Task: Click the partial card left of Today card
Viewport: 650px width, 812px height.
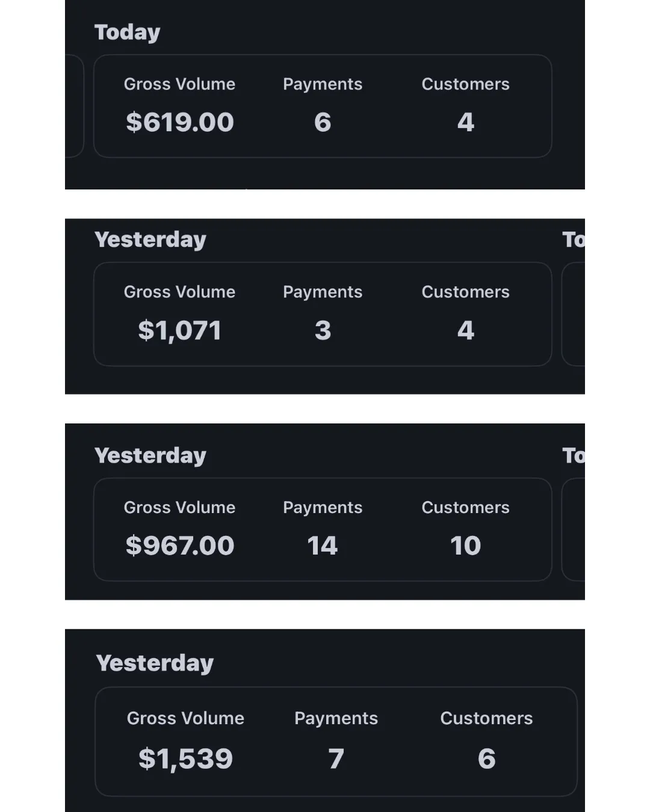Action: pyautogui.click(x=75, y=106)
